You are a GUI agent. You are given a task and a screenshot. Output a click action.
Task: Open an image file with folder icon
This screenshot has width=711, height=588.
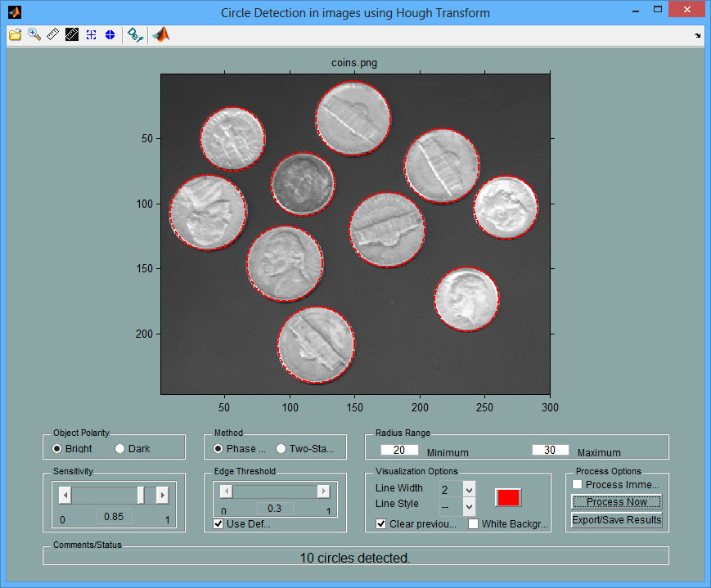tap(15, 35)
